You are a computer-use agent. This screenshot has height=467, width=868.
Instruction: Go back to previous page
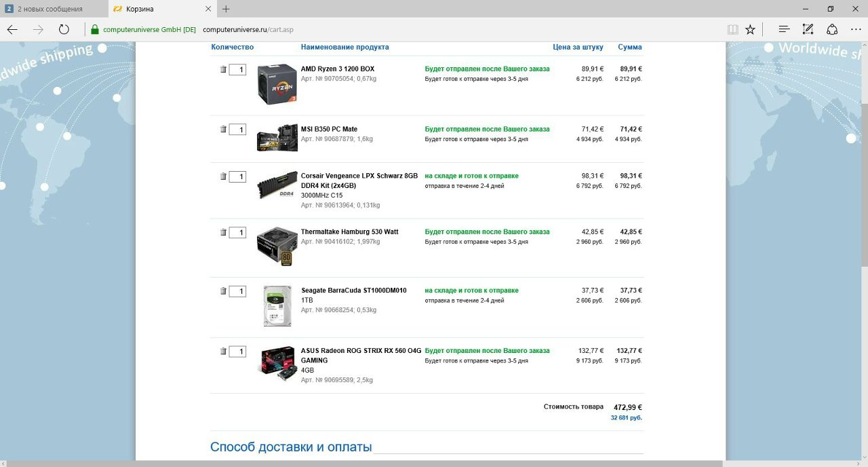click(x=12, y=29)
